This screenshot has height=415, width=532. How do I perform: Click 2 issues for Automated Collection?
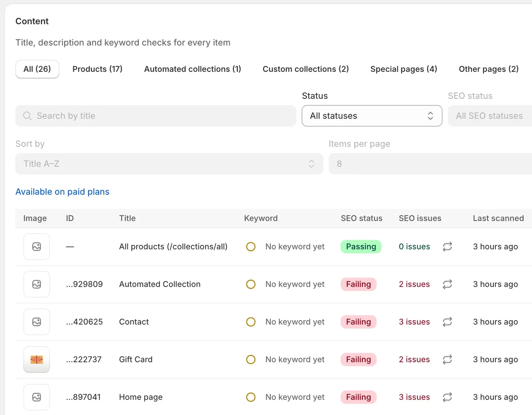(x=414, y=284)
